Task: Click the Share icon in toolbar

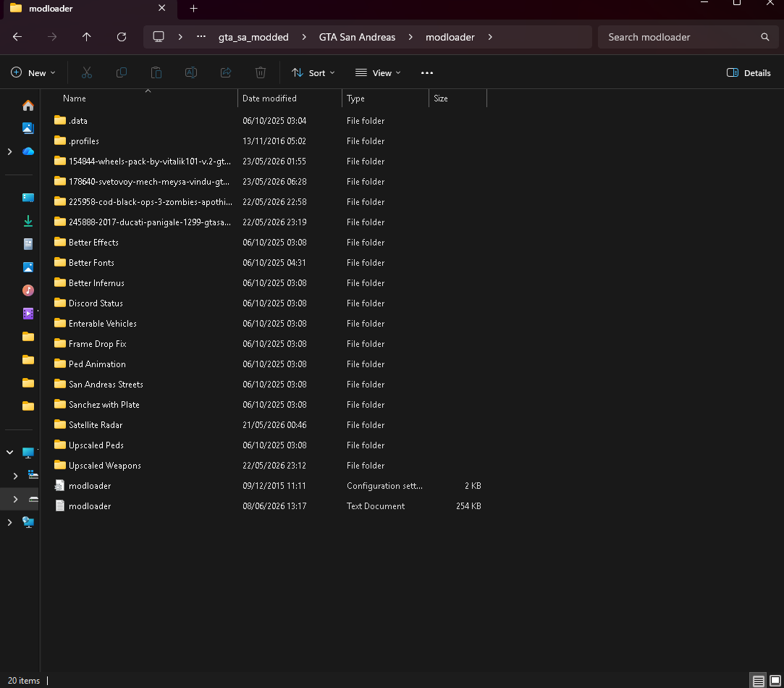Action: tap(226, 73)
